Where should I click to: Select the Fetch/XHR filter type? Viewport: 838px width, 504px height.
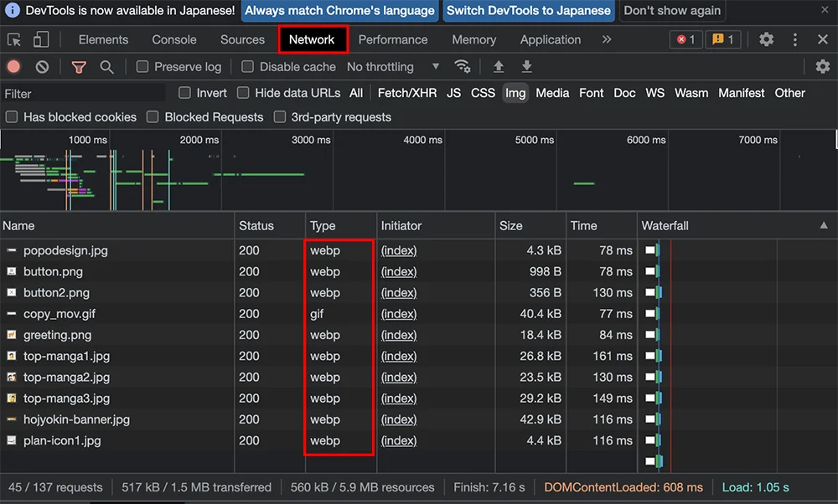(407, 93)
